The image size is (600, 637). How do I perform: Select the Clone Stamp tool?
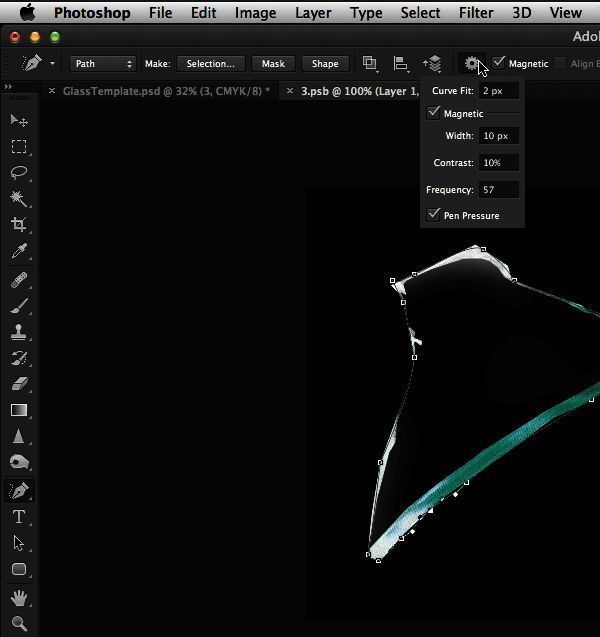19,332
